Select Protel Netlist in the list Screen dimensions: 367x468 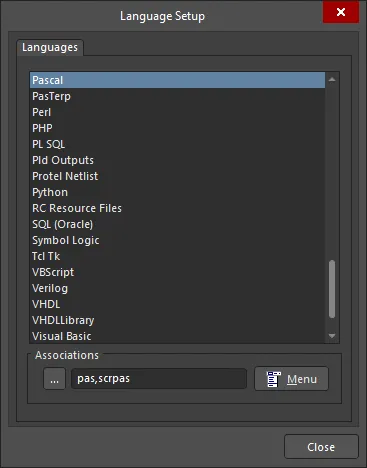click(177, 176)
